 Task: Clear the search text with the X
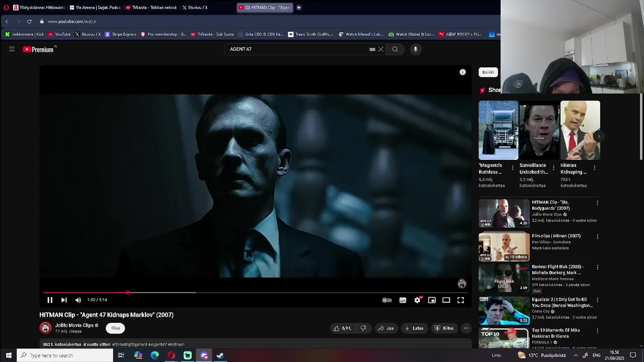[381, 49]
